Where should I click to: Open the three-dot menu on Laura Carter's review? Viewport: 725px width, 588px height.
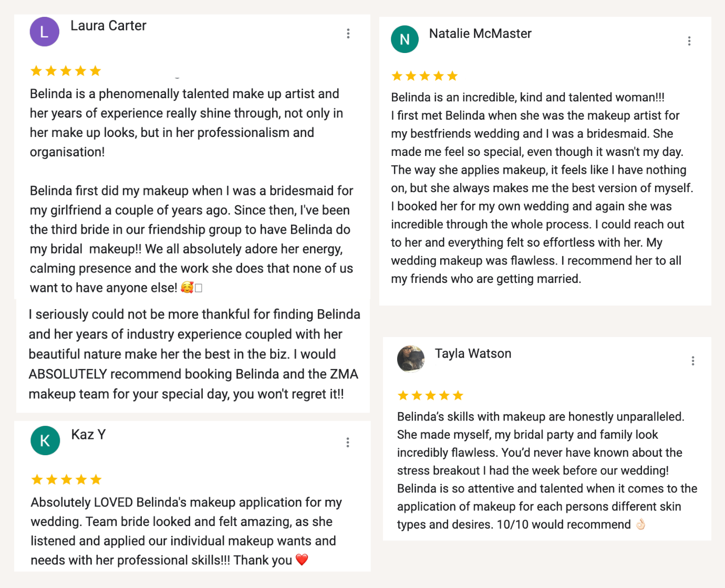tap(348, 34)
